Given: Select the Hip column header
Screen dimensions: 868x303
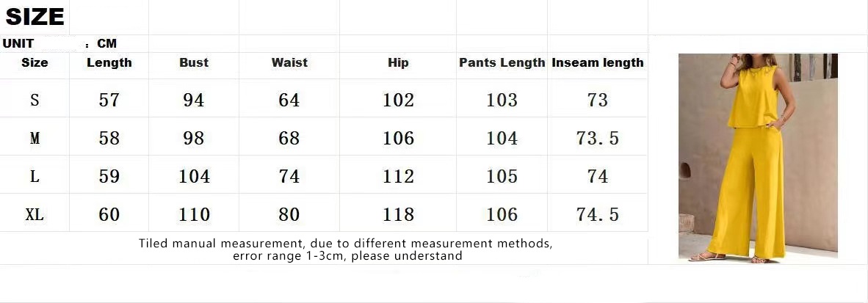Looking at the screenshot, I should [398, 63].
